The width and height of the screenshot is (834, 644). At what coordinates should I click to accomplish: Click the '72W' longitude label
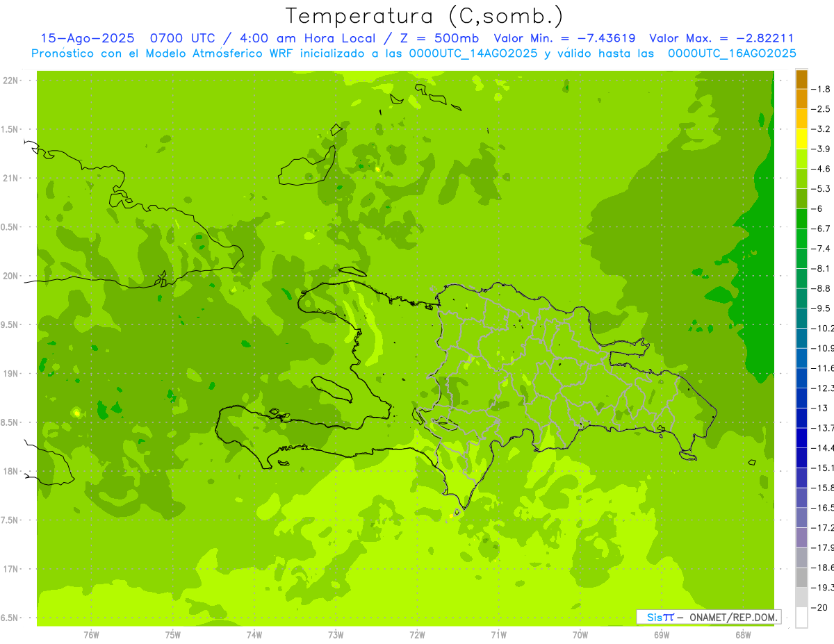[x=417, y=634]
